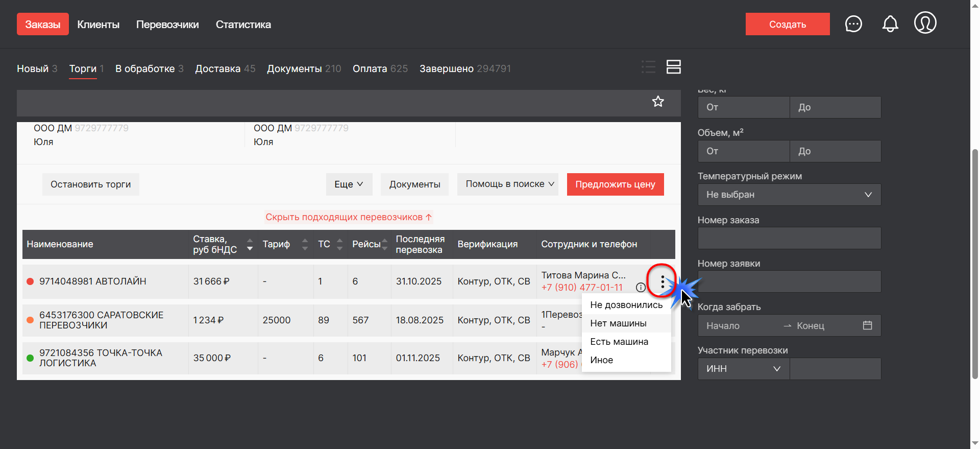Sort table by Тариф column

[x=305, y=244]
